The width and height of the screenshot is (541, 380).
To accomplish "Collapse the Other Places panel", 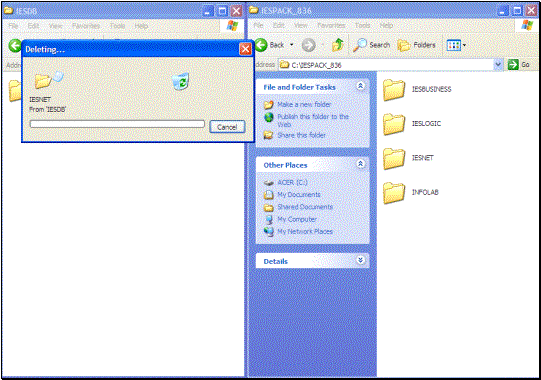I will (361, 164).
